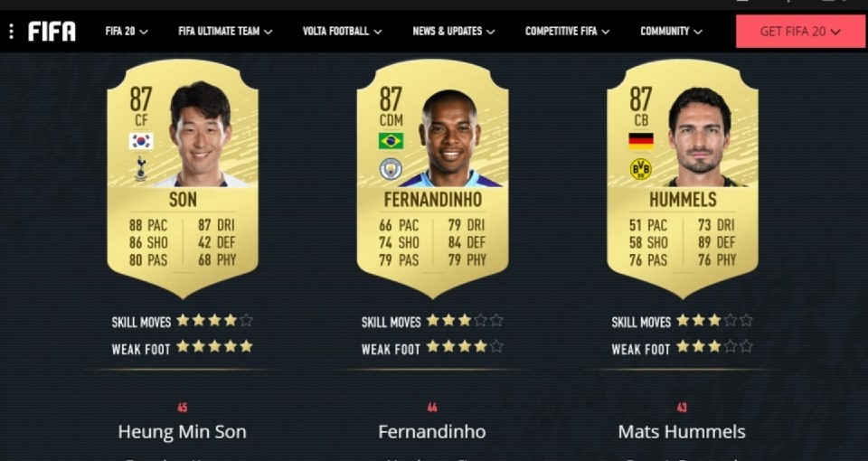The height and width of the screenshot is (461, 868).
Task: Click the Germany flag on Hummels' card
Action: click(x=641, y=141)
